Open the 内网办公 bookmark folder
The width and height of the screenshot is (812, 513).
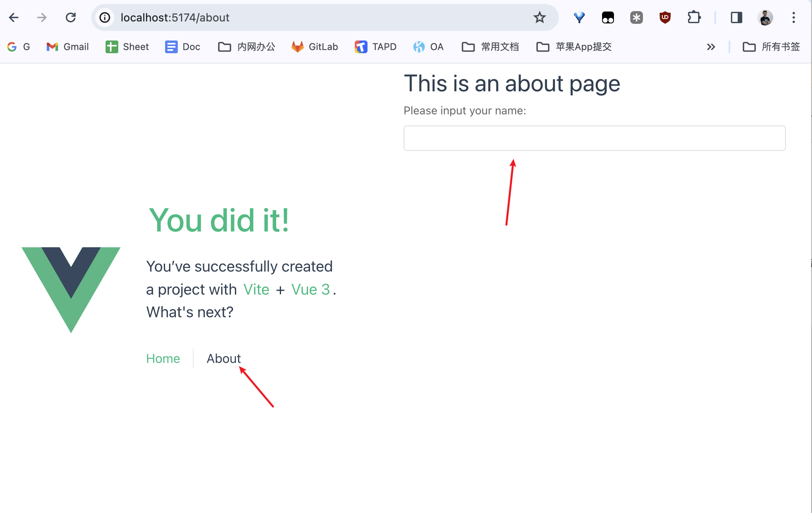[246, 47]
